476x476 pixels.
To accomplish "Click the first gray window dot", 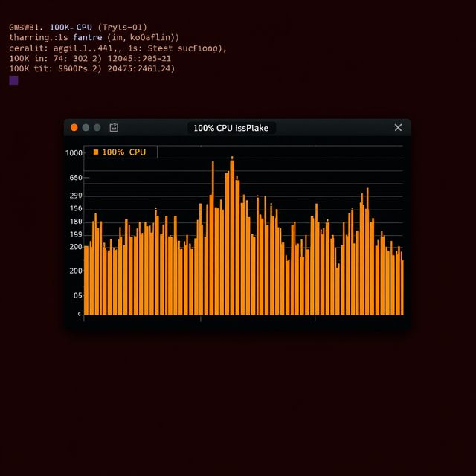I will point(86,127).
